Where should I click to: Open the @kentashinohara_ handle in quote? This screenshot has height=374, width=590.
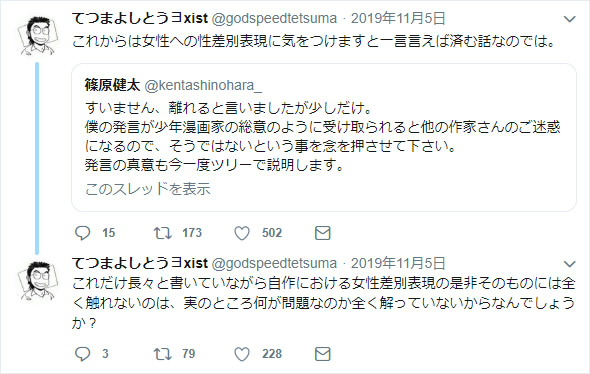click(x=203, y=86)
